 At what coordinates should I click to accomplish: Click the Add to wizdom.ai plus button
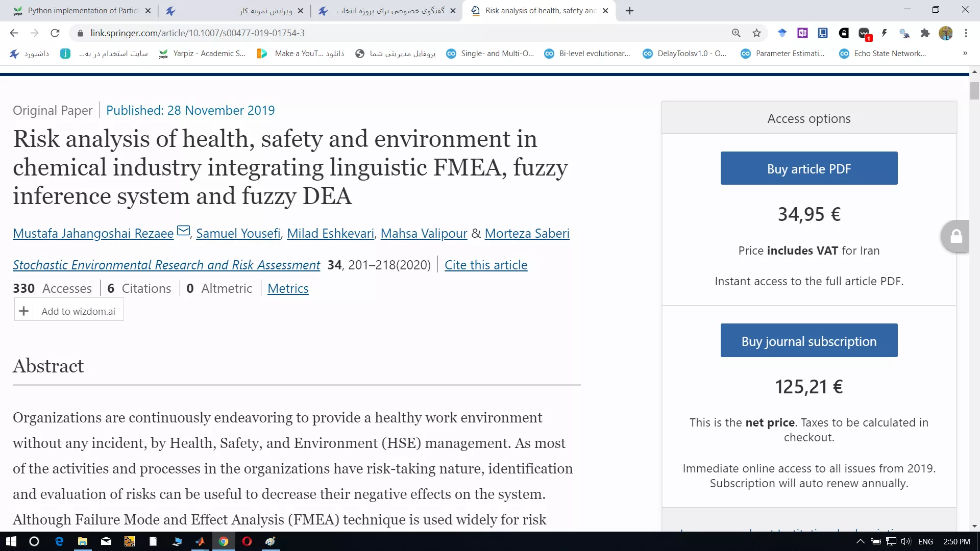23,311
